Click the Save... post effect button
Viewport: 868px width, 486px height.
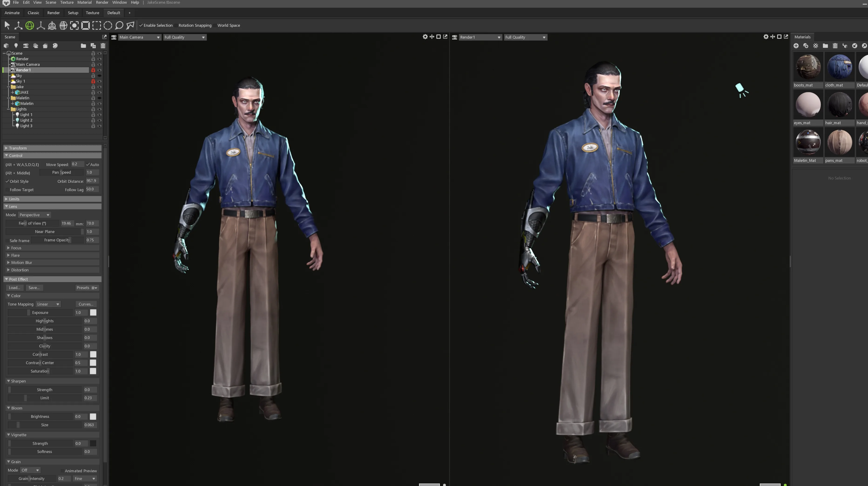click(x=34, y=287)
